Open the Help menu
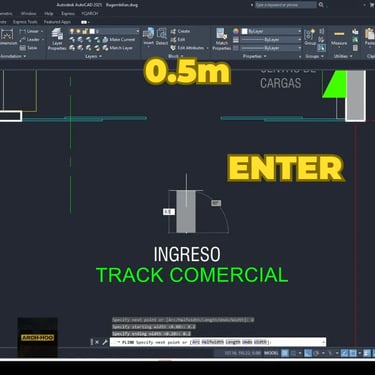Screen dimensions: 375x375 tap(49, 13)
